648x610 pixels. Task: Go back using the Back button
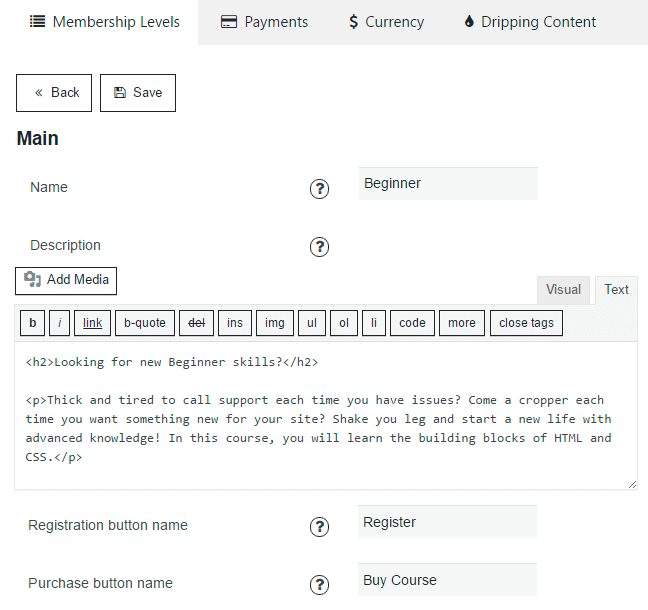54,93
